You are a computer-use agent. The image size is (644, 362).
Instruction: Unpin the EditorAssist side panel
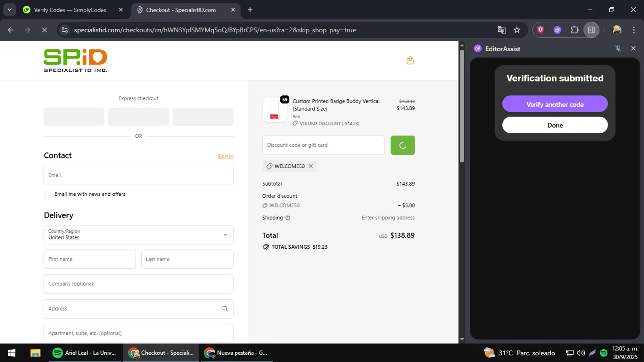click(618, 49)
